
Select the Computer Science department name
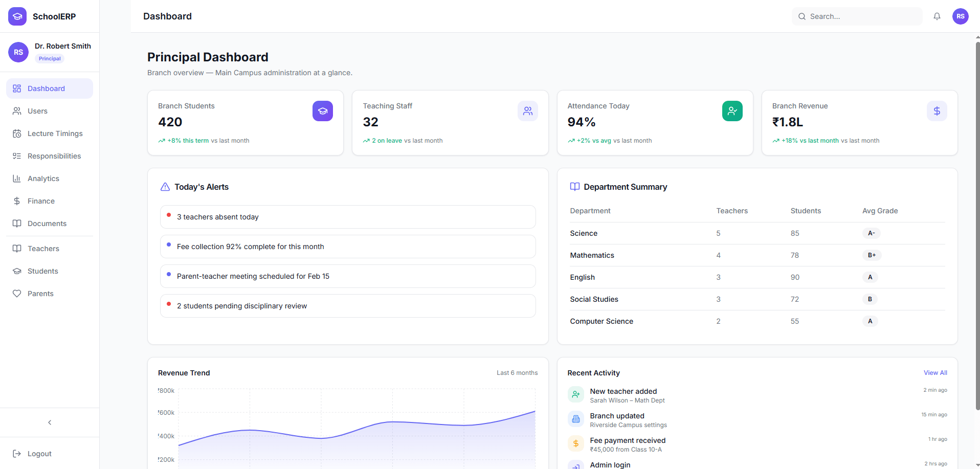pyautogui.click(x=602, y=321)
